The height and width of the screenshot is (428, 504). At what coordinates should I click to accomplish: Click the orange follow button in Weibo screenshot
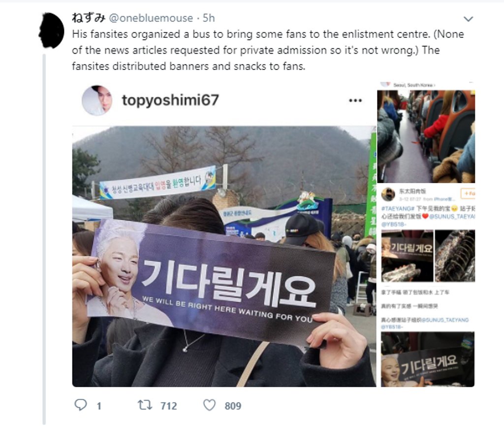(x=468, y=193)
